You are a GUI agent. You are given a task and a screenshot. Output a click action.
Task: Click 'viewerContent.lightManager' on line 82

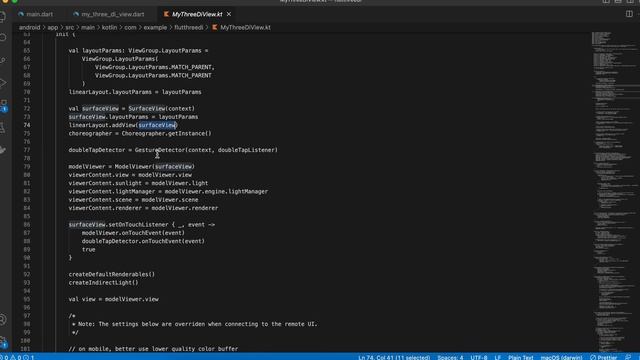click(112, 191)
